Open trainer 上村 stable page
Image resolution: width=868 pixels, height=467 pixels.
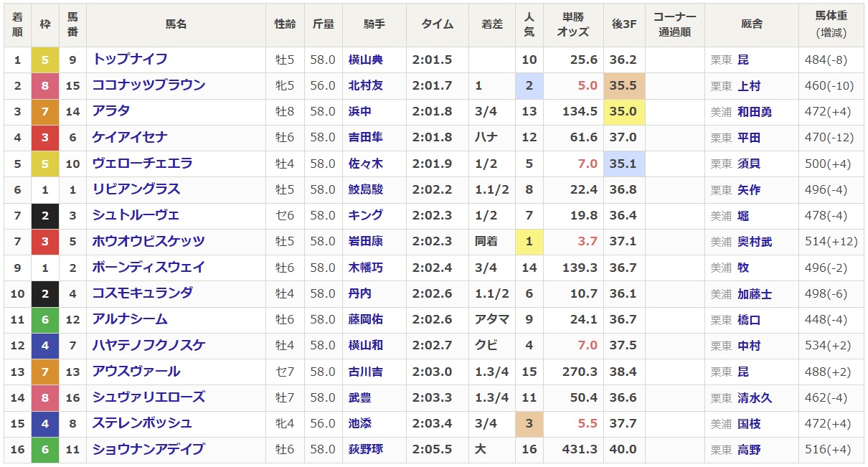[748, 86]
